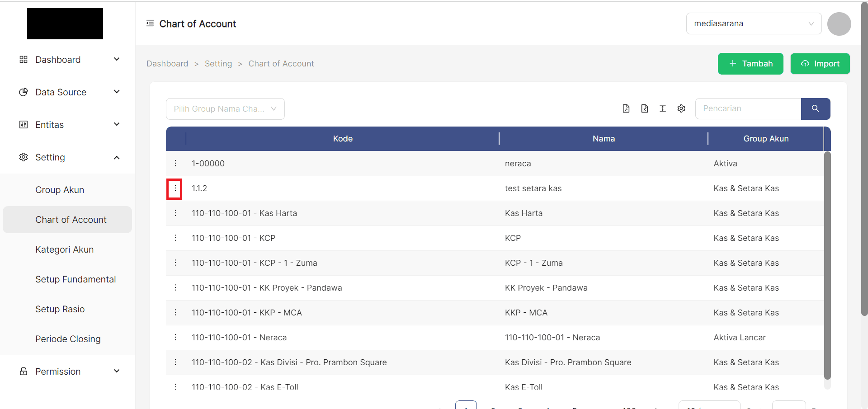Open the Setup Fundamental menu item
This screenshot has height=409, width=868.
pos(75,279)
